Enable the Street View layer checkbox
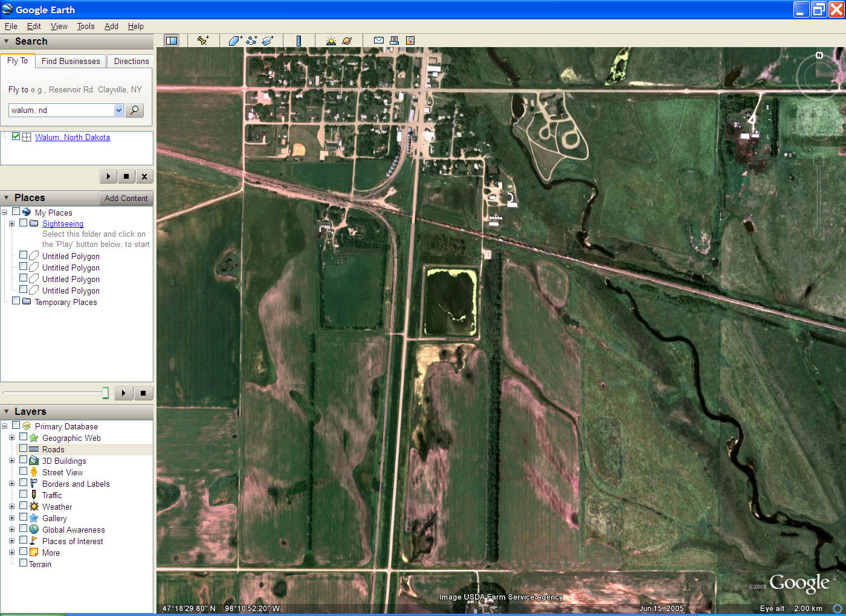Viewport: 846px width, 616px height. point(23,471)
